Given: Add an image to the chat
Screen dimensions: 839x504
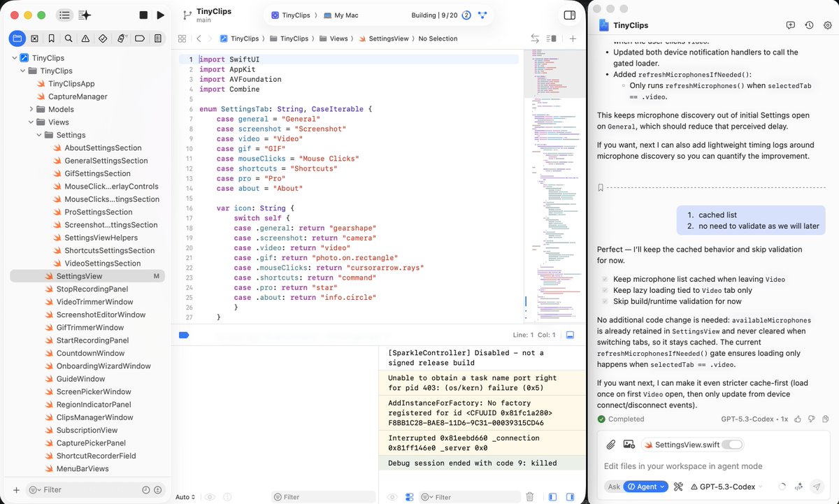Looking at the screenshot, I should 629,445.
